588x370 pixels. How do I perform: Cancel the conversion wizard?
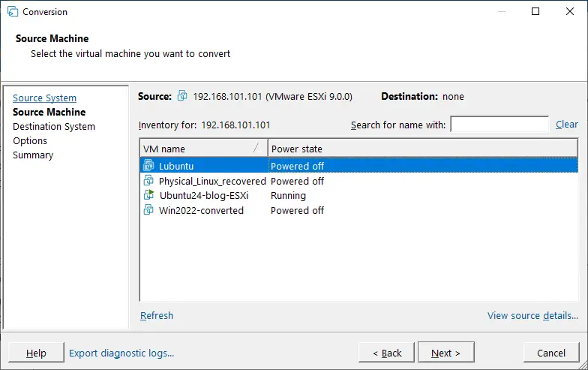[551, 353]
